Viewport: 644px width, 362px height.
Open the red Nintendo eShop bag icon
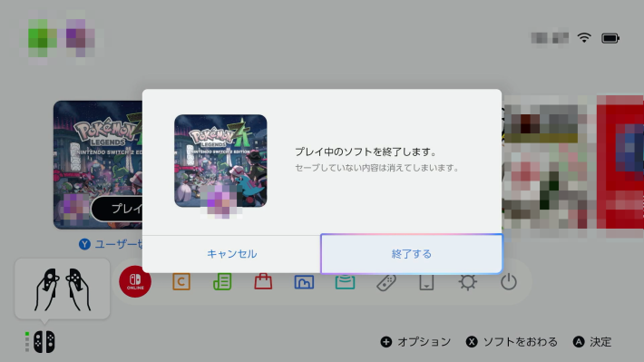pos(263,282)
